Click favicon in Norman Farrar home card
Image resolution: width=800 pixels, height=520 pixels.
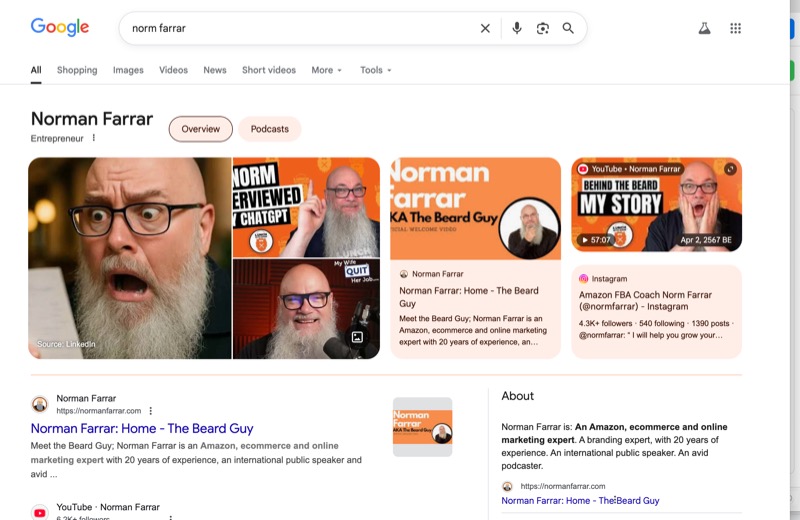[x=404, y=274]
